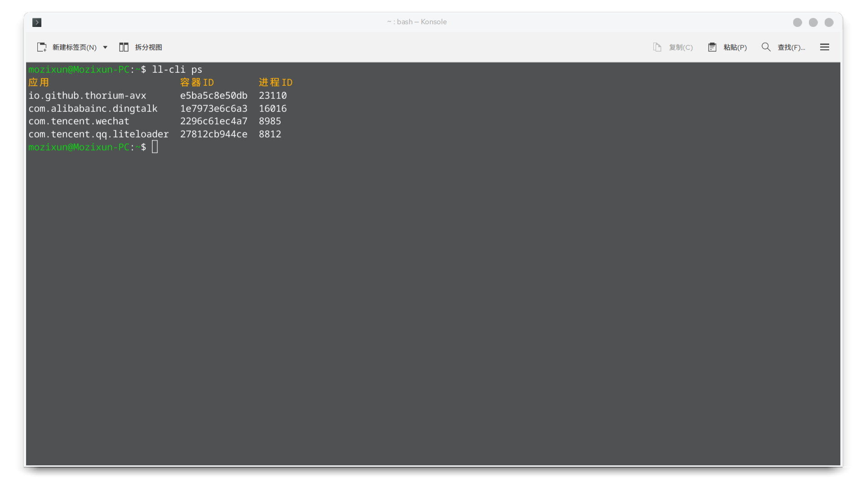Screen dimensions: 866x504
Task: Open the hamburger menu
Action: pos(824,47)
